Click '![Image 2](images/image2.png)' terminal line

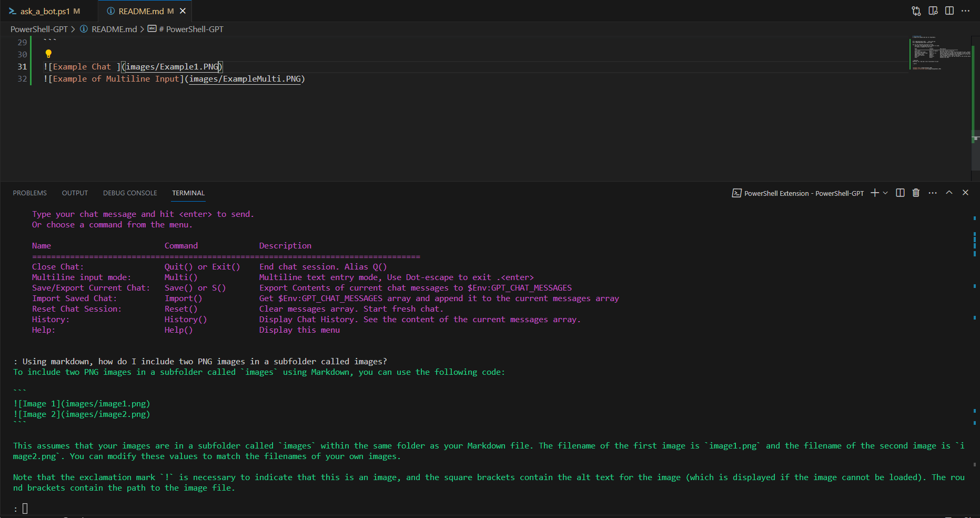click(82, 414)
